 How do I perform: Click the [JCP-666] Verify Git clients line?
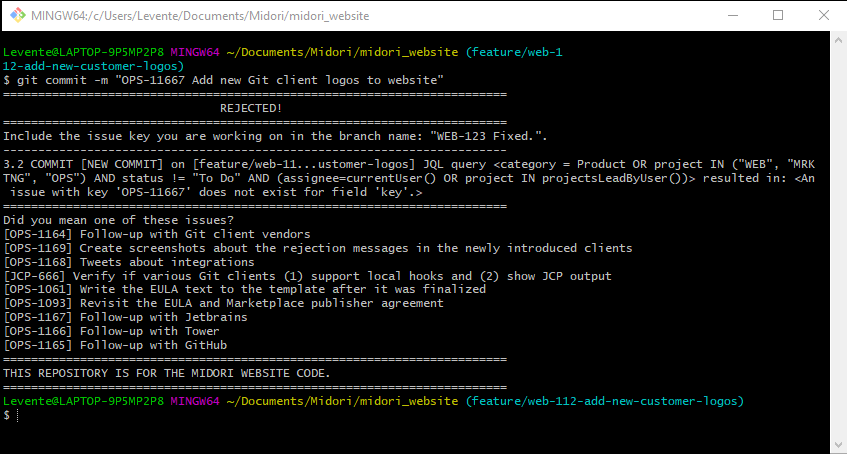(307, 276)
